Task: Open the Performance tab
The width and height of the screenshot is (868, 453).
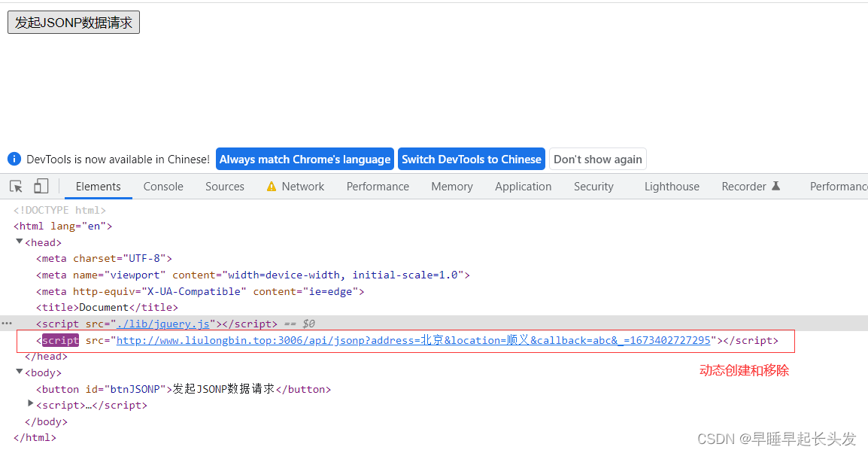Action: tap(378, 187)
